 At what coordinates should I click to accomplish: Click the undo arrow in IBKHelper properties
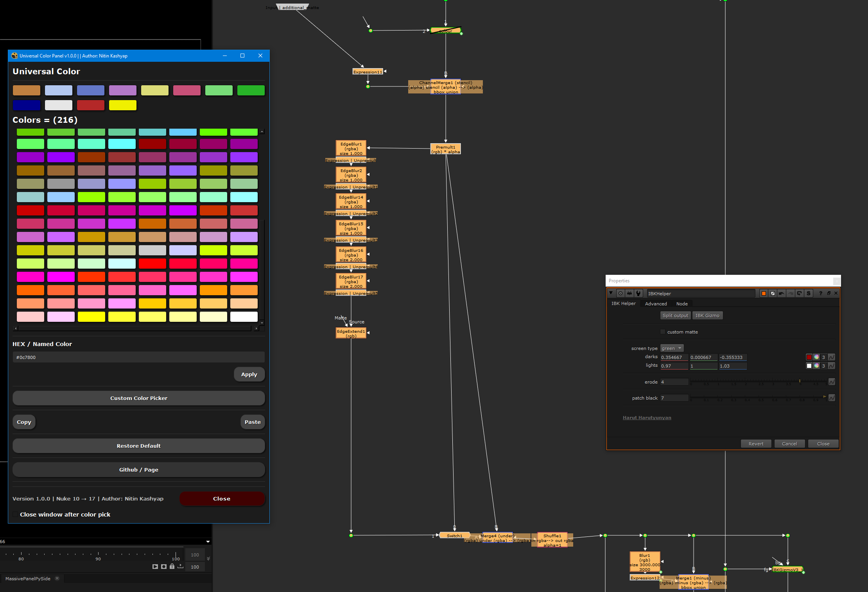[x=782, y=293]
